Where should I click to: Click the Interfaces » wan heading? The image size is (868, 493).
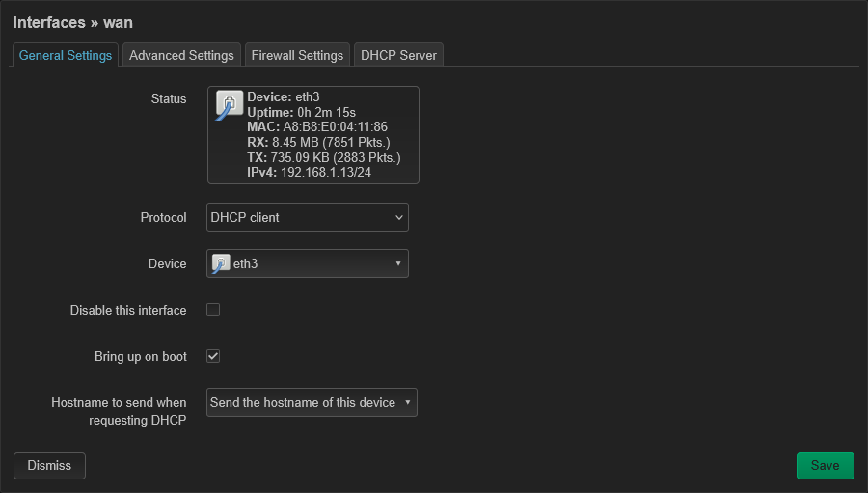(x=72, y=23)
